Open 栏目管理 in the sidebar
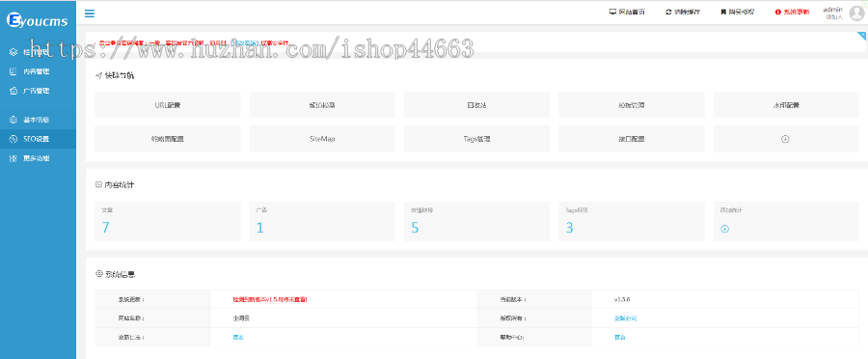Screen dimensions: 868x359 coord(39,52)
